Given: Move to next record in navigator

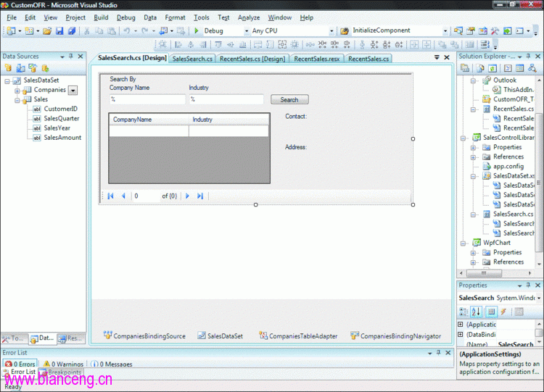Looking at the screenshot, I should [x=187, y=196].
